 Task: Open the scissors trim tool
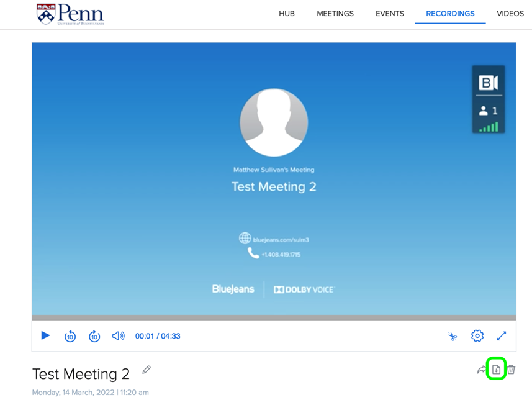[x=453, y=336]
